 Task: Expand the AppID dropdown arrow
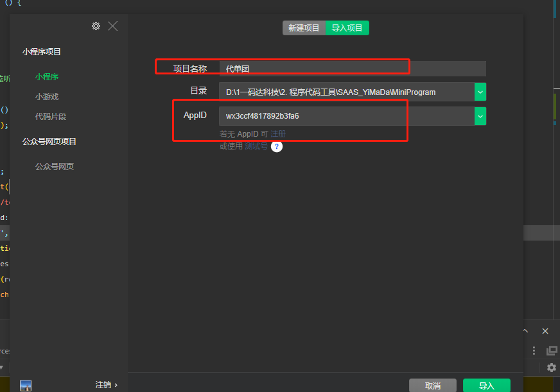point(480,116)
